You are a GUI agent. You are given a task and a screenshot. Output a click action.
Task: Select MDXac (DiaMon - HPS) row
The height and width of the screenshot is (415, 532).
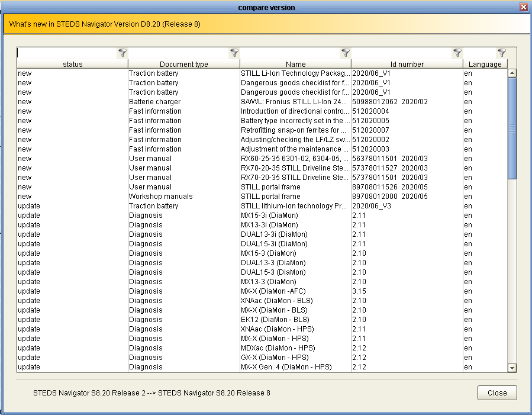(x=262, y=349)
